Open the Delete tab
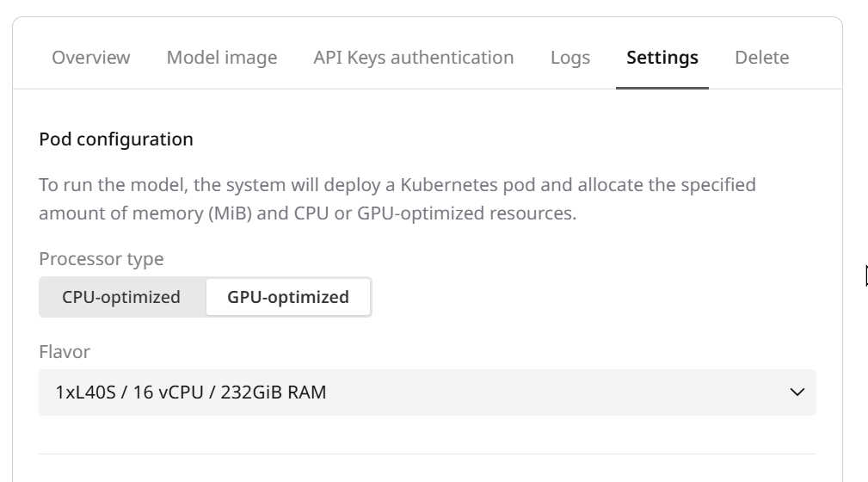This screenshot has width=868, height=482. [x=761, y=58]
